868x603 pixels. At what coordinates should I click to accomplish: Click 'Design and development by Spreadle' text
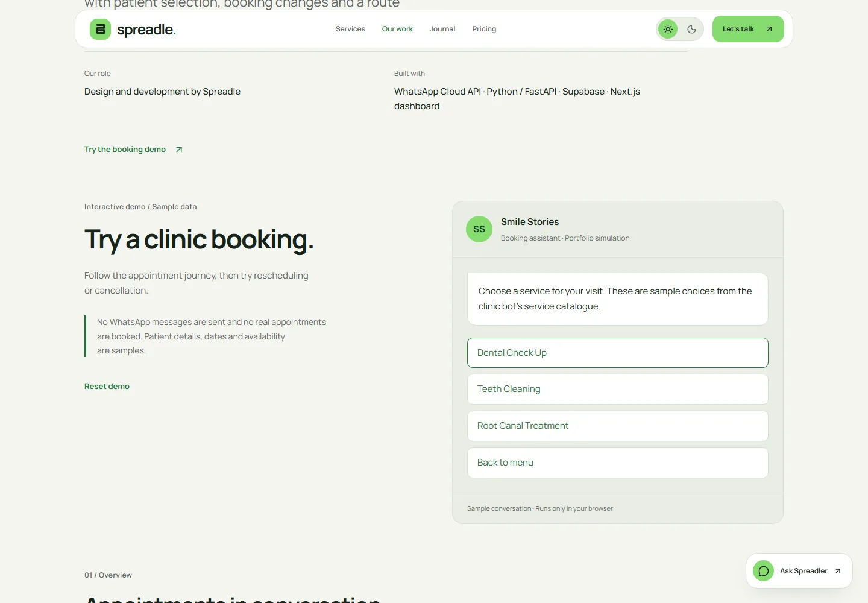(x=162, y=92)
